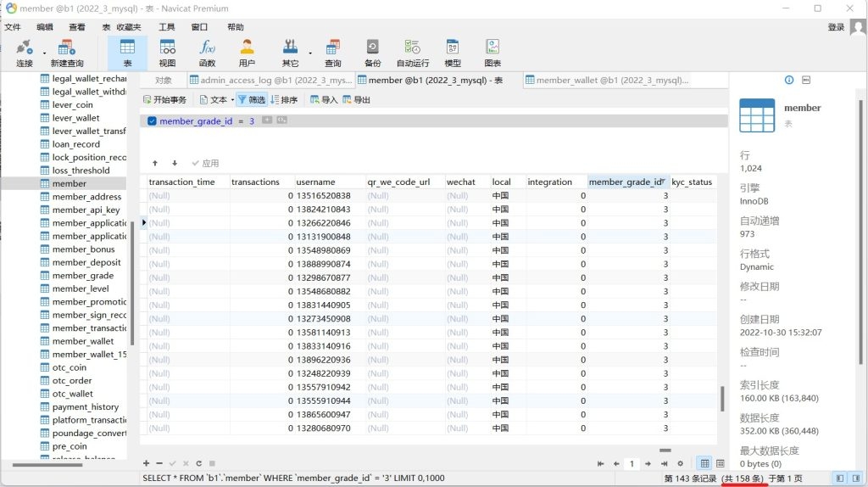Click the Export (导出) button
This screenshot has width=868, height=487.
356,100
